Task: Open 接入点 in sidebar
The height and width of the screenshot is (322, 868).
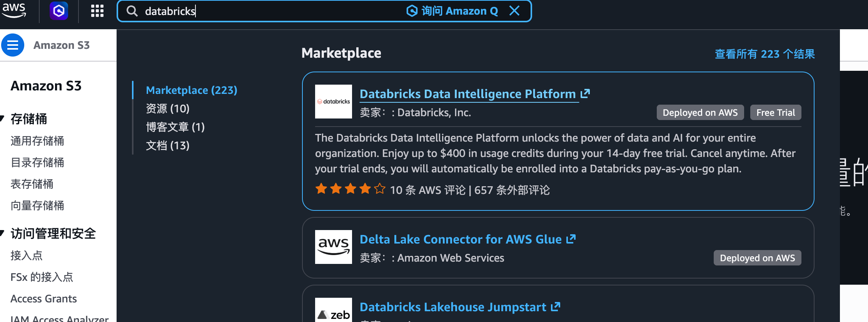Action: pos(27,255)
